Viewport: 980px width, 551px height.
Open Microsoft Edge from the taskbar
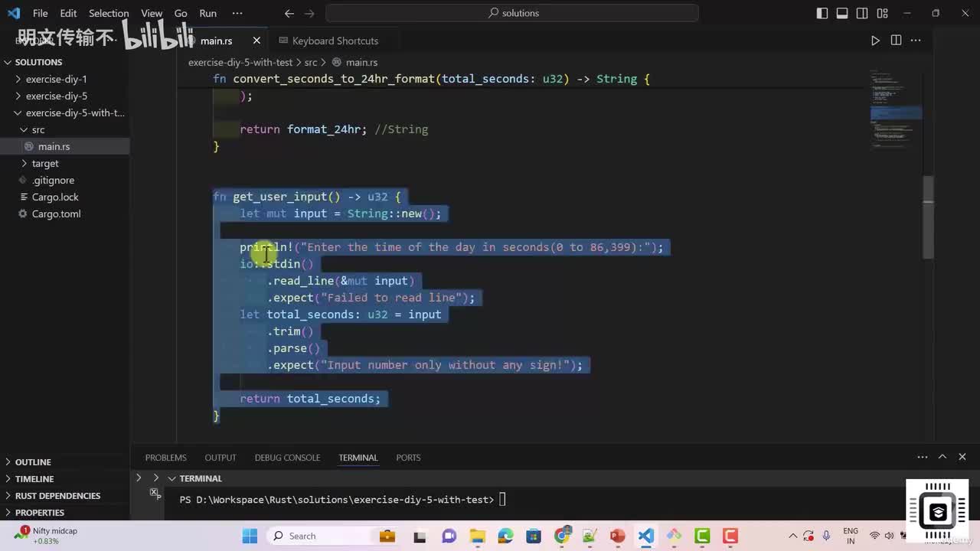coord(505,536)
